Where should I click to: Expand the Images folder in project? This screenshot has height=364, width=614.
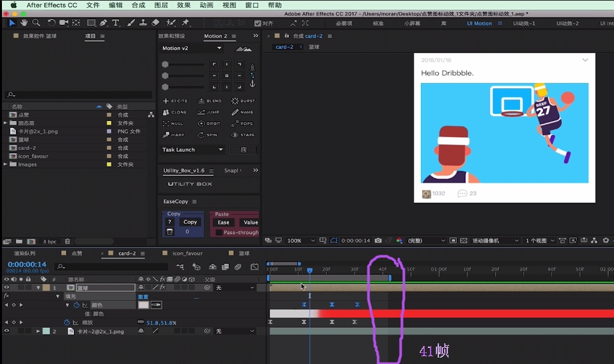tap(6, 165)
